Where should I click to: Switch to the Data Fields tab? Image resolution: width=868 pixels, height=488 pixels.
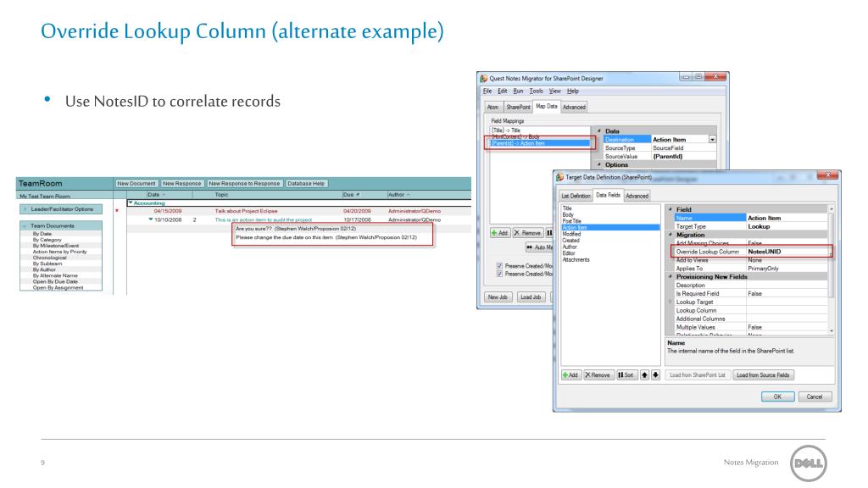[609, 196]
